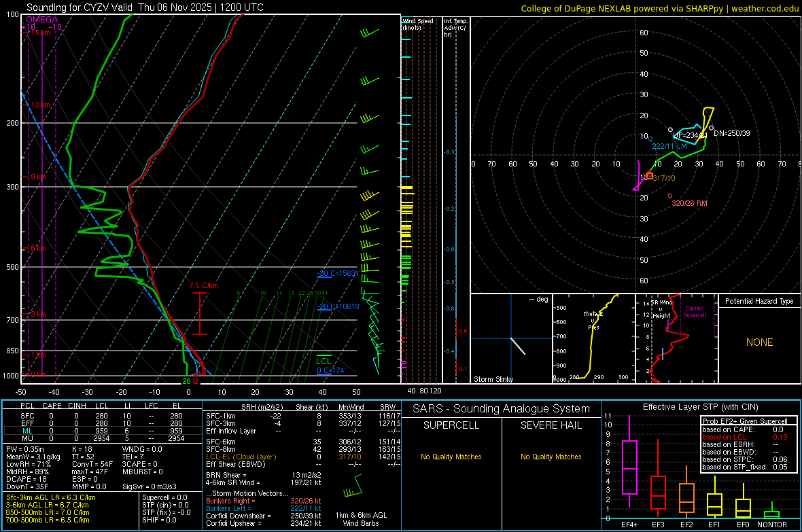Click 'SigSvr = 0 m3/s3' value
The image size is (802, 532).
click(x=150, y=486)
